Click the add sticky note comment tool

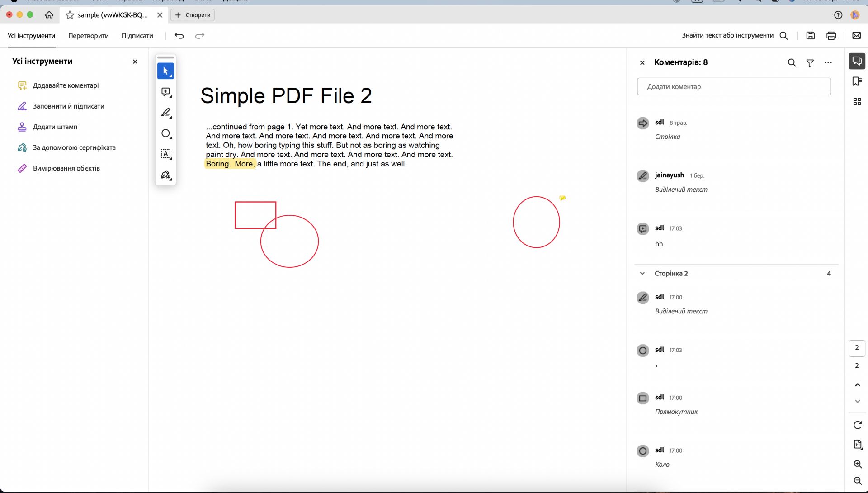pyautogui.click(x=165, y=92)
